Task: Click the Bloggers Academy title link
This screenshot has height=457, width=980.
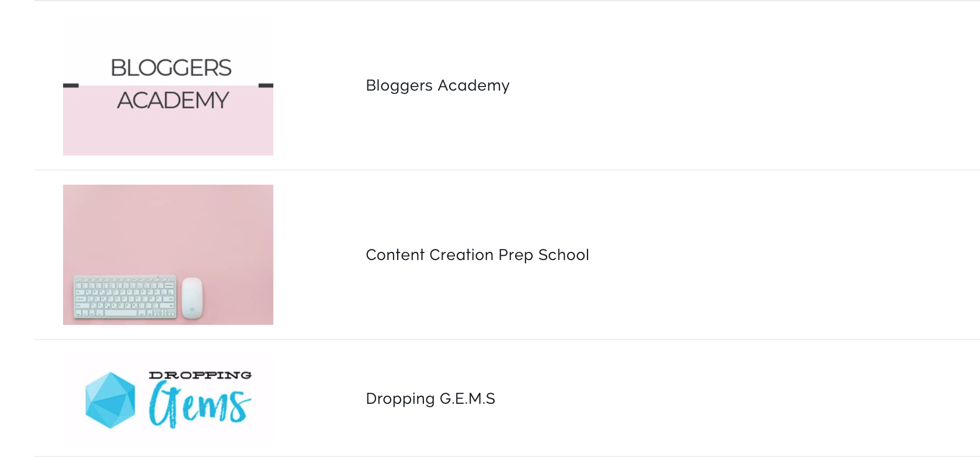Action: pyautogui.click(x=437, y=85)
